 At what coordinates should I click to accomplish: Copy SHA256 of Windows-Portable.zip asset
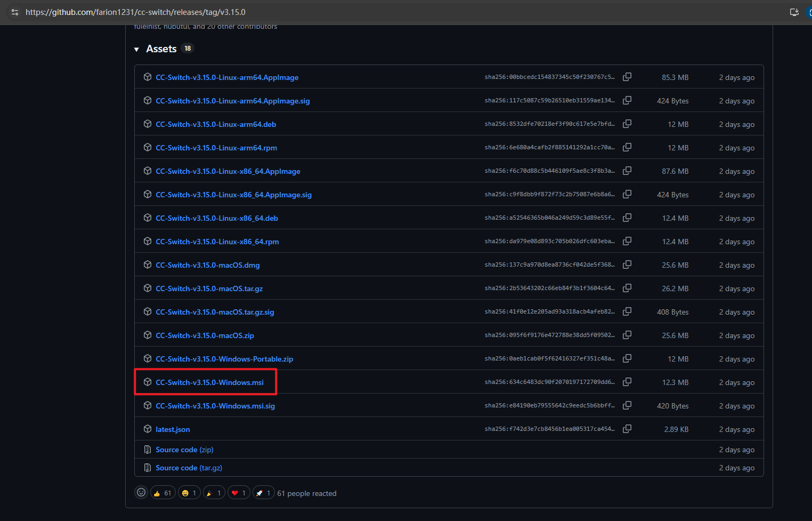627,358
